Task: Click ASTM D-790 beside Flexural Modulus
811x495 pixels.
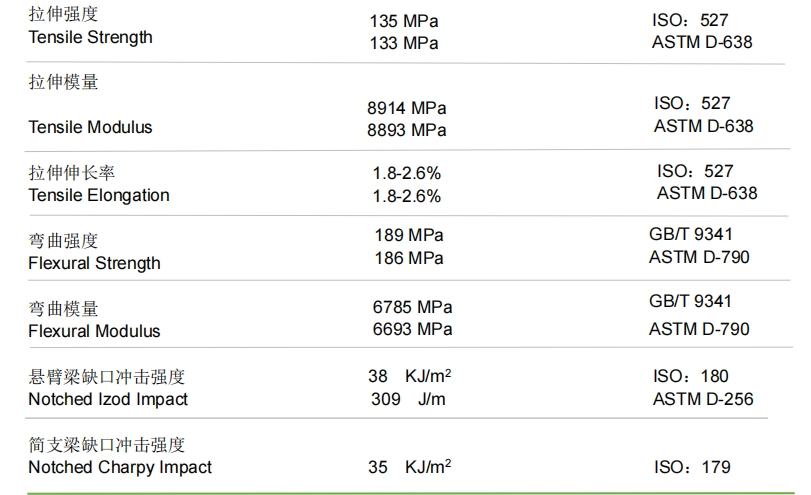Action: tap(699, 329)
